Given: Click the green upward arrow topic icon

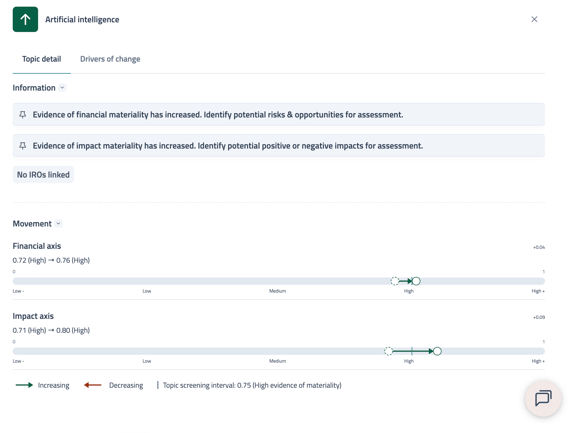Looking at the screenshot, I should pos(25,19).
